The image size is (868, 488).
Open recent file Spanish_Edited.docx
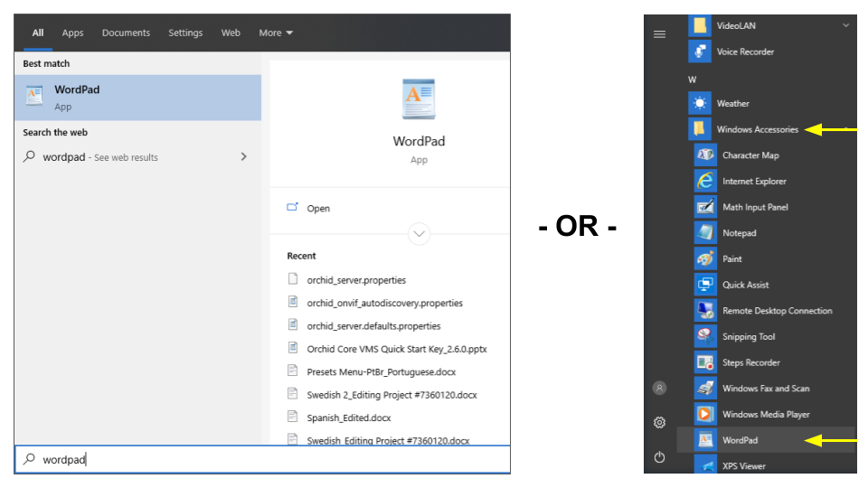click(x=349, y=418)
